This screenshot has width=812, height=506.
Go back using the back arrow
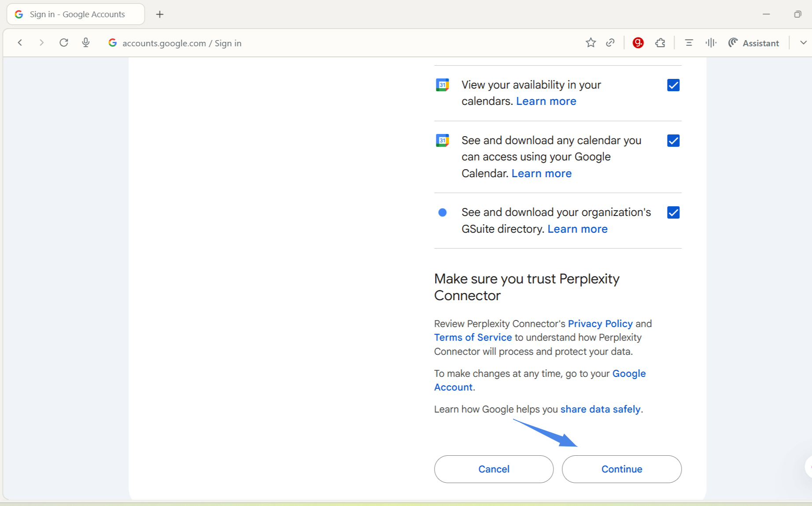(x=20, y=43)
